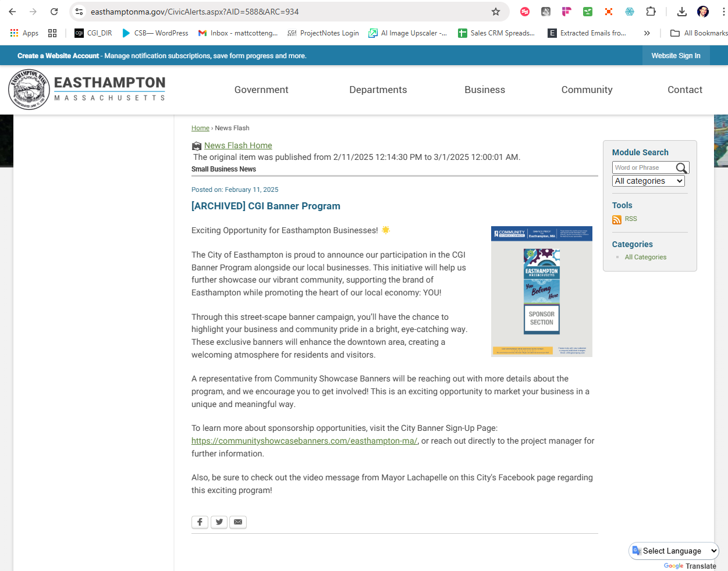Expand the Select Language dropdown
This screenshot has height=571, width=728.
(x=674, y=551)
